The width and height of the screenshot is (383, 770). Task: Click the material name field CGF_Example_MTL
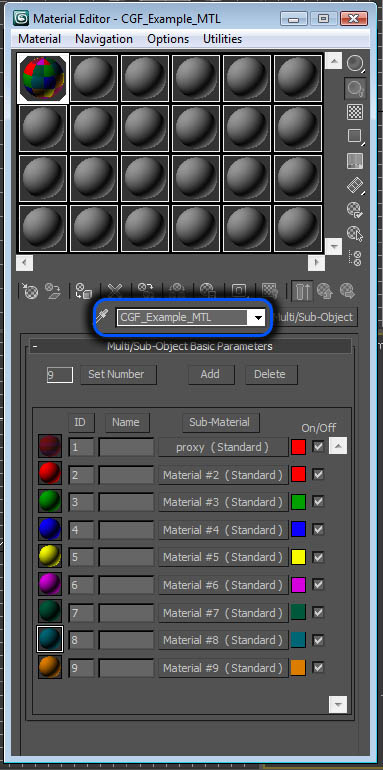(x=182, y=318)
